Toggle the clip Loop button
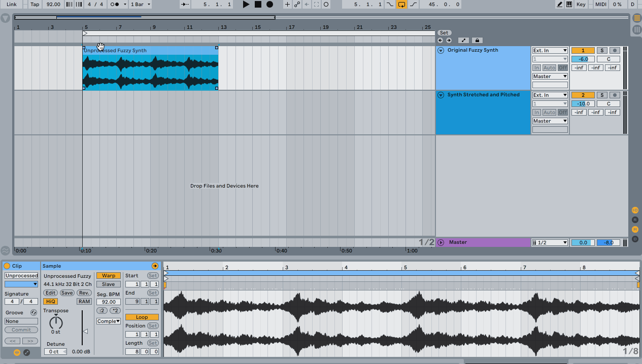642x364 pixels. point(142,317)
